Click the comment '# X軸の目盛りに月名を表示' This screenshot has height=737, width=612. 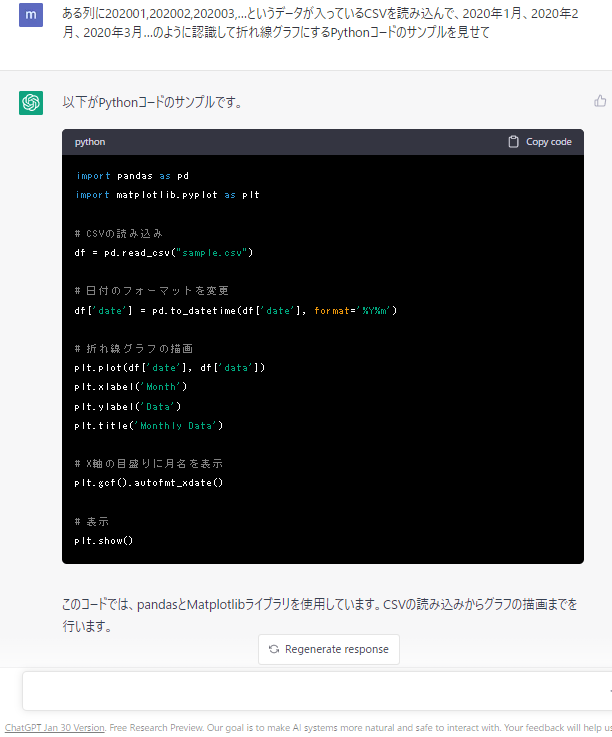(x=149, y=464)
